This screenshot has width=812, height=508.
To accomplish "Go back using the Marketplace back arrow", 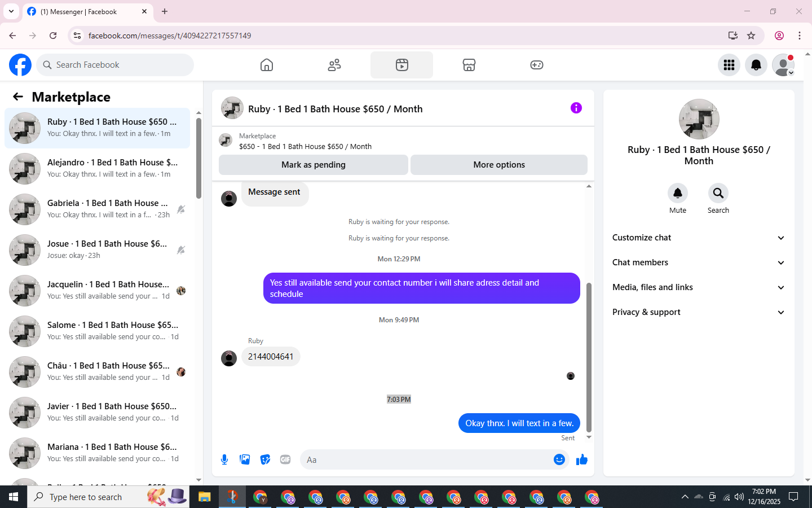I will [x=18, y=97].
